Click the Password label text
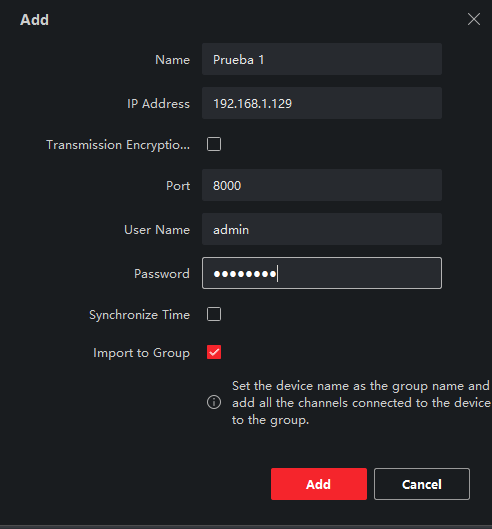492x529 pixels. click(x=162, y=274)
